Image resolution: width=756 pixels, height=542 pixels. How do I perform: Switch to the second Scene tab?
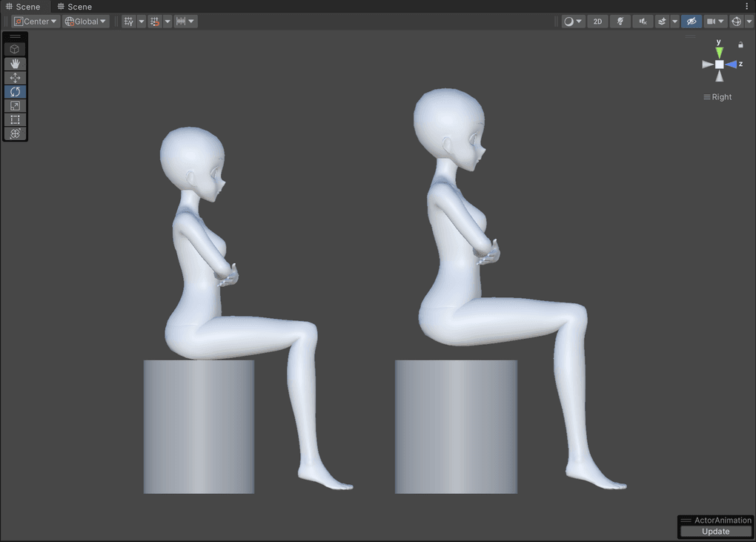point(75,7)
